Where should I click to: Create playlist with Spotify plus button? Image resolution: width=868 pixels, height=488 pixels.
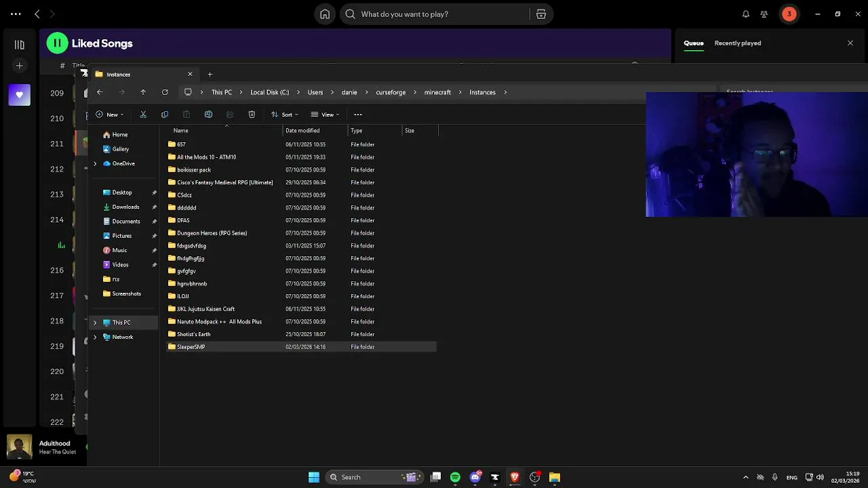coord(19,66)
